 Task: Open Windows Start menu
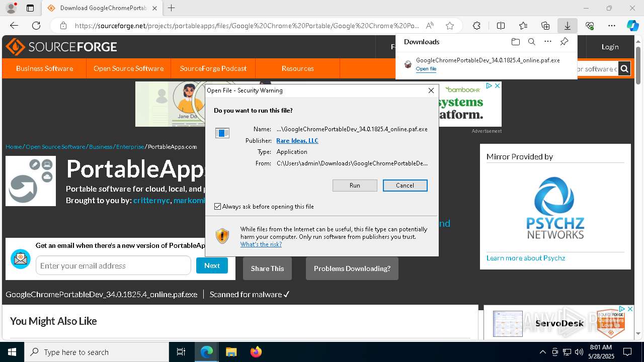point(12,352)
